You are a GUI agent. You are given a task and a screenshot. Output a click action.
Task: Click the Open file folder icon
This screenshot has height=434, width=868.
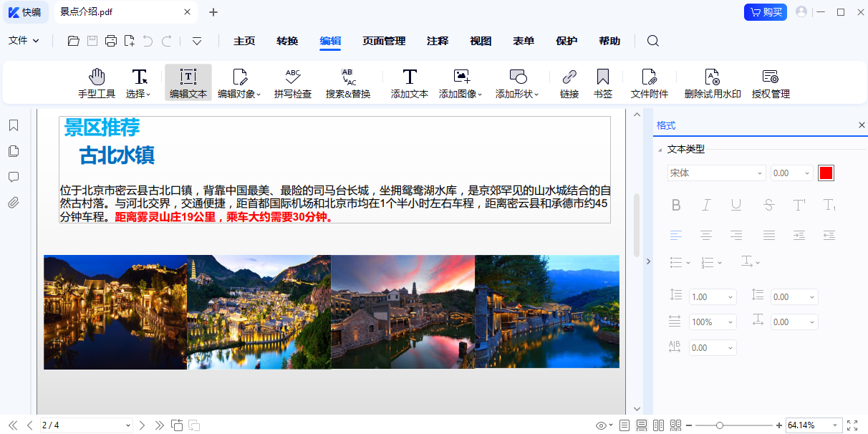click(x=74, y=41)
